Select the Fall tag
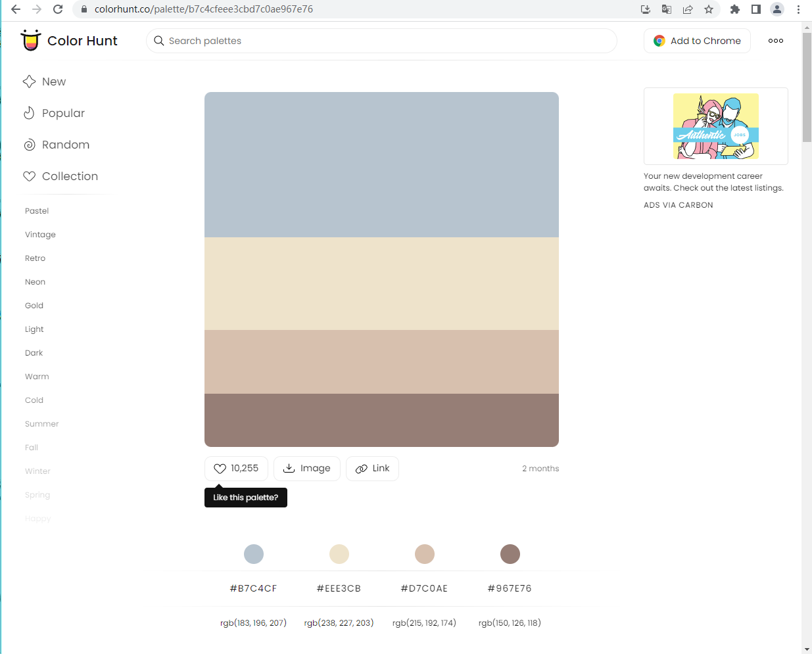This screenshot has height=654, width=812. pyautogui.click(x=32, y=448)
